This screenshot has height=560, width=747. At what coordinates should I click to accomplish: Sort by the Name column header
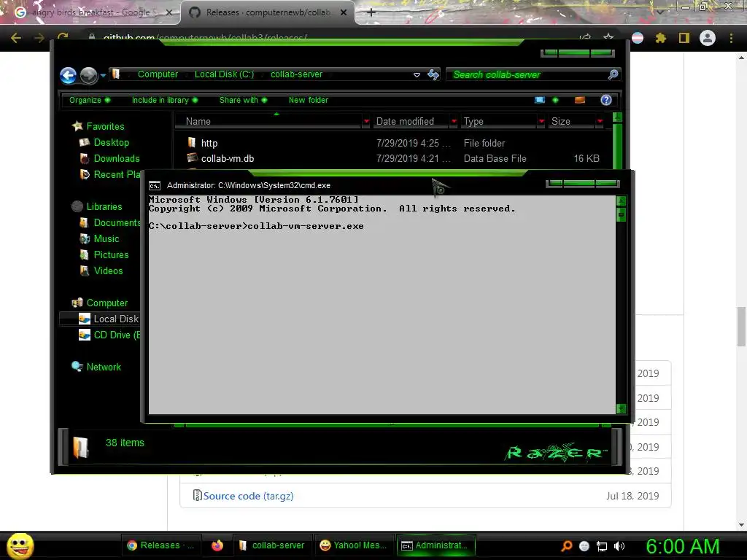pyautogui.click(x=268, y=122)
